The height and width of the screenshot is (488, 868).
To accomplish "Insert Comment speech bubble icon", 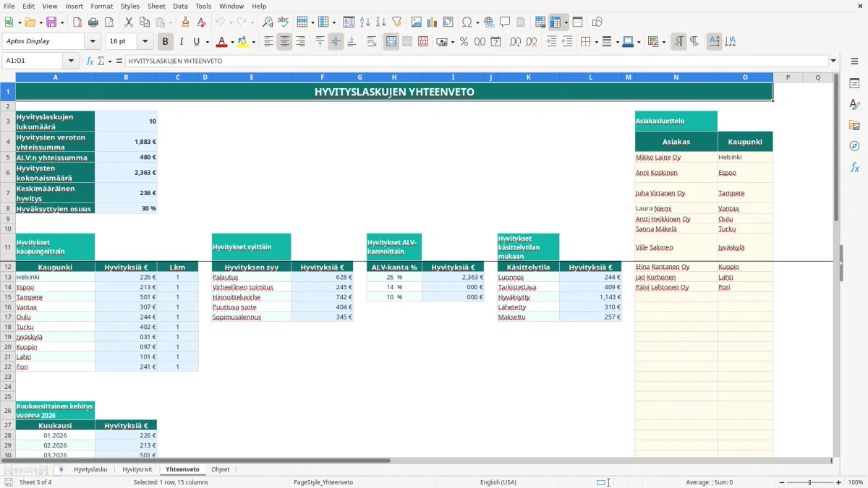I will point(505,22).
